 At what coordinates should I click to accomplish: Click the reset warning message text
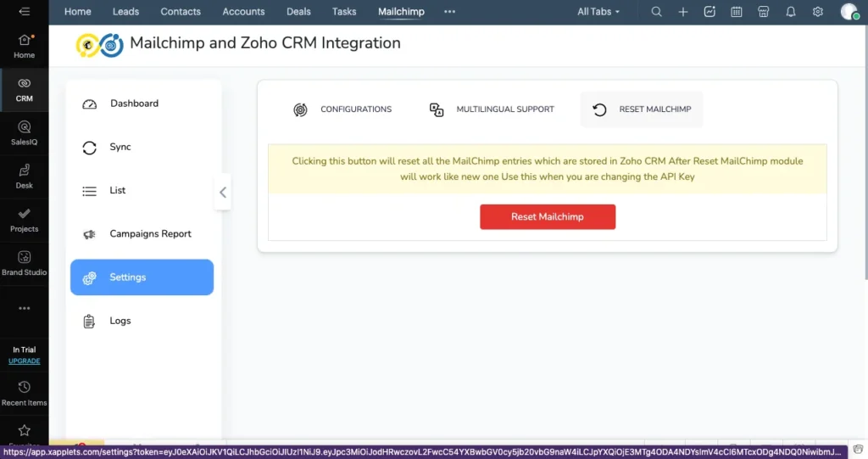548,169
